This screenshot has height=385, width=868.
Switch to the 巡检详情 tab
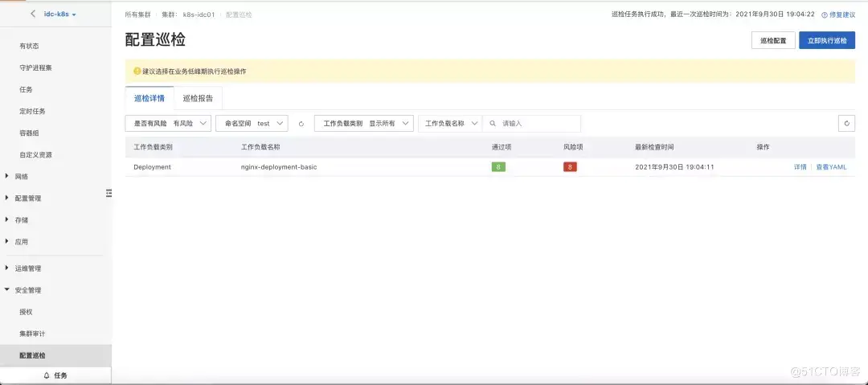click(149, 98)
